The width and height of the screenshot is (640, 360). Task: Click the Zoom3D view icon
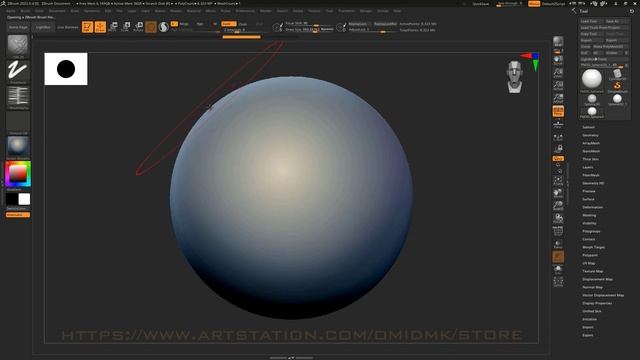(x=558, y=206)
